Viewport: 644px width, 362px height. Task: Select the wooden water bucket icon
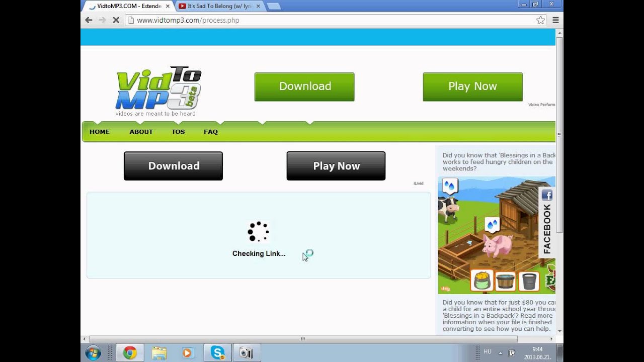(505, 281)
